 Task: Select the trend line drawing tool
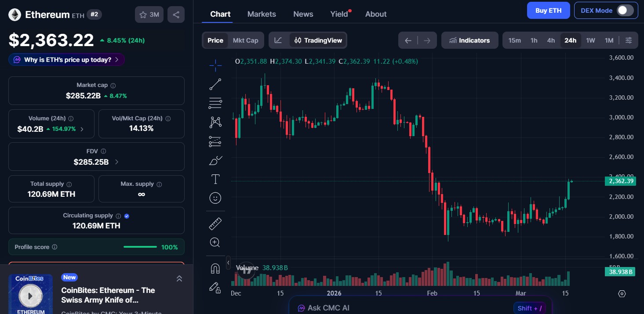215,84
